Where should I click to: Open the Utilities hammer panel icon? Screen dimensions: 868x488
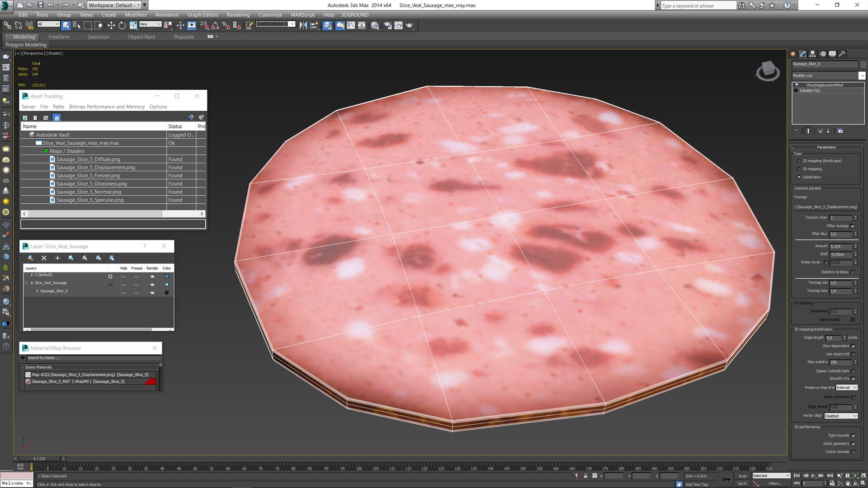(842, 54)
